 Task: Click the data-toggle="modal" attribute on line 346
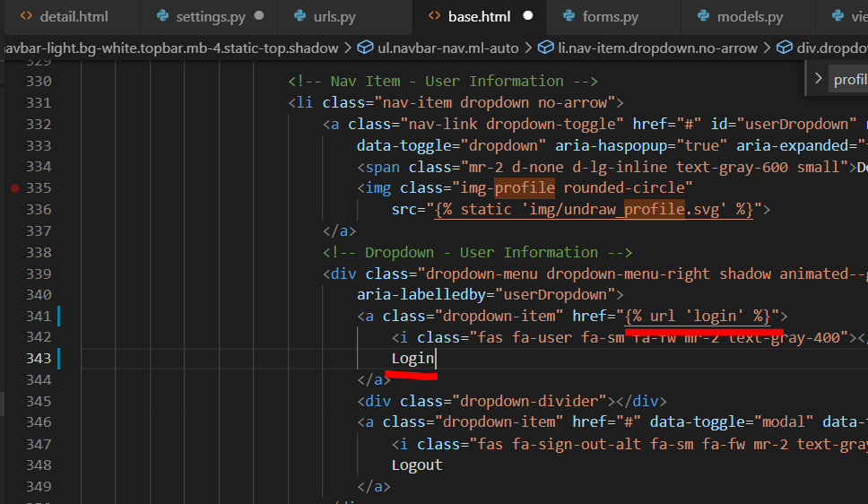click(x=732, y=422)
